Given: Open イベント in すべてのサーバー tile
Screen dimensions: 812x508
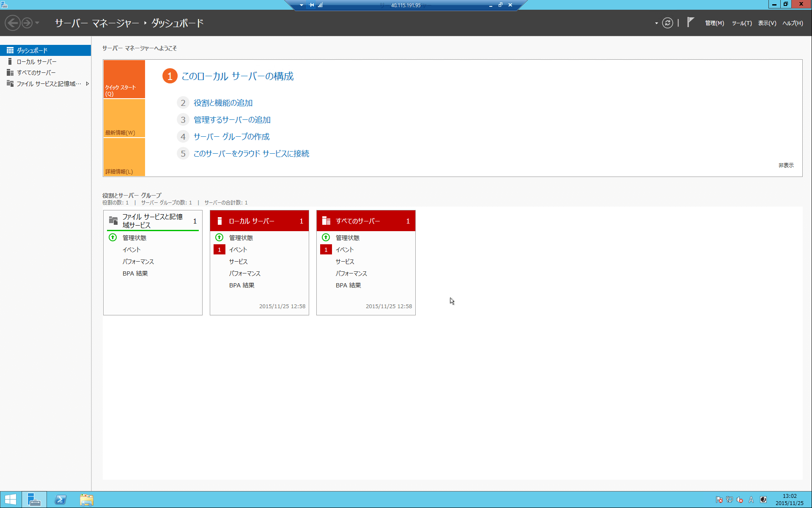Looking at the screenshot, I should click(345, 250).
